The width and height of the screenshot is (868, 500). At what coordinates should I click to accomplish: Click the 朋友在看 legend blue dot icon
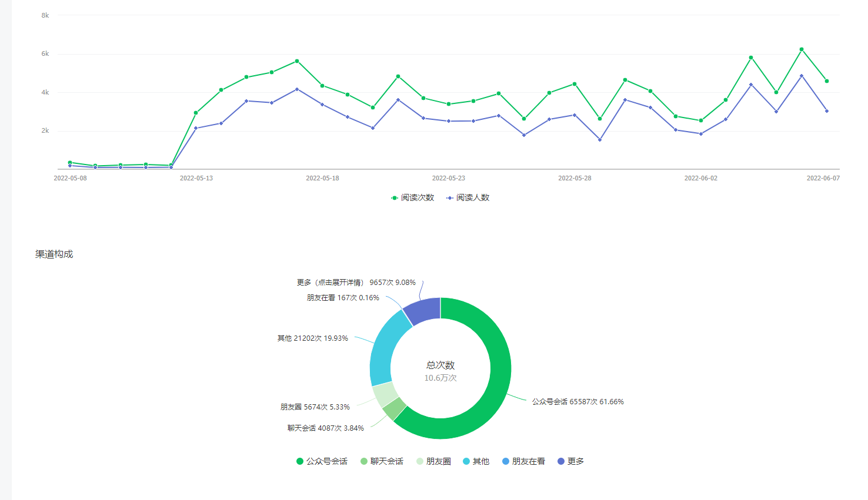click(506, 462)
